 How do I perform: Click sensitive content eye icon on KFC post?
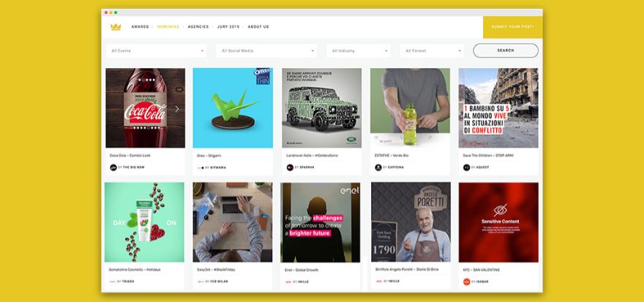pyautogui.click(x=501, y=210)
